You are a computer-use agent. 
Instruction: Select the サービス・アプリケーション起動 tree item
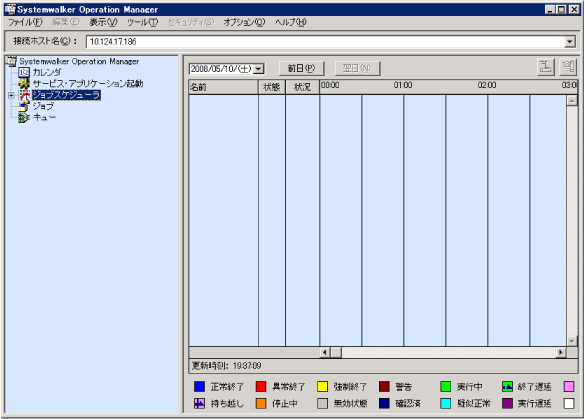click(88, 84)
